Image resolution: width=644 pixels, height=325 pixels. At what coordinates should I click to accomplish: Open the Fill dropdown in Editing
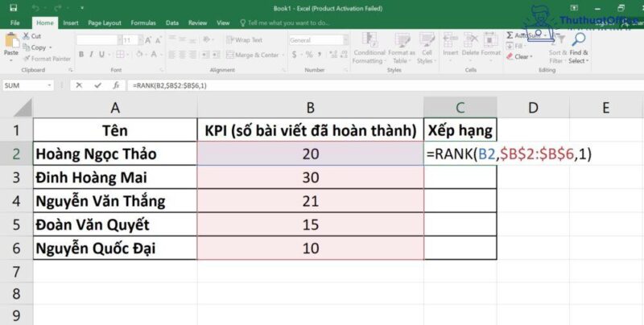click(x=515, y=46)
